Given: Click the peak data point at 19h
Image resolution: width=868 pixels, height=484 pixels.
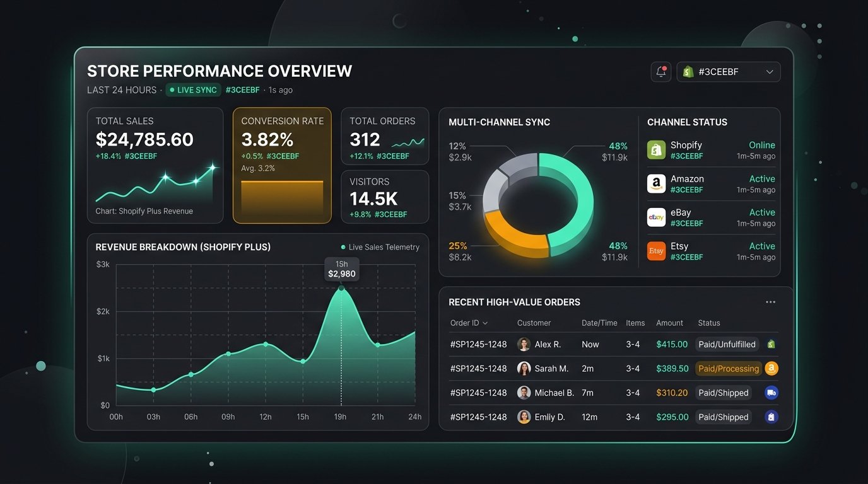Looking at the screenshot, I should (x=341, y=288).
